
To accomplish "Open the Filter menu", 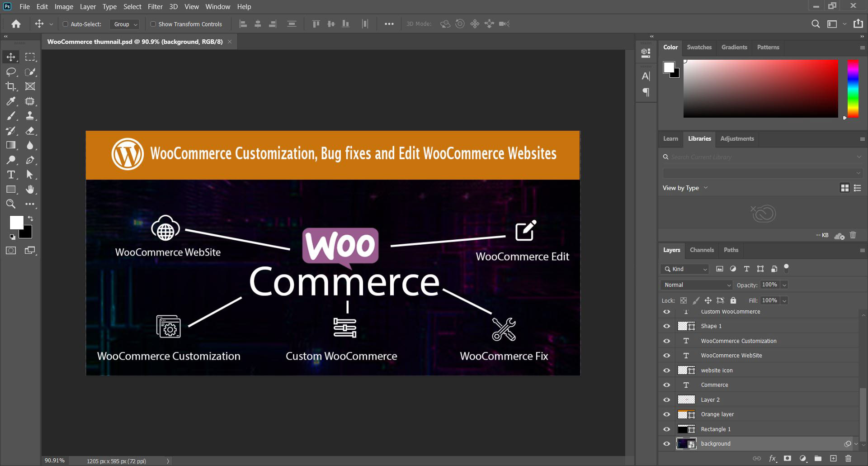I will 155,7.
